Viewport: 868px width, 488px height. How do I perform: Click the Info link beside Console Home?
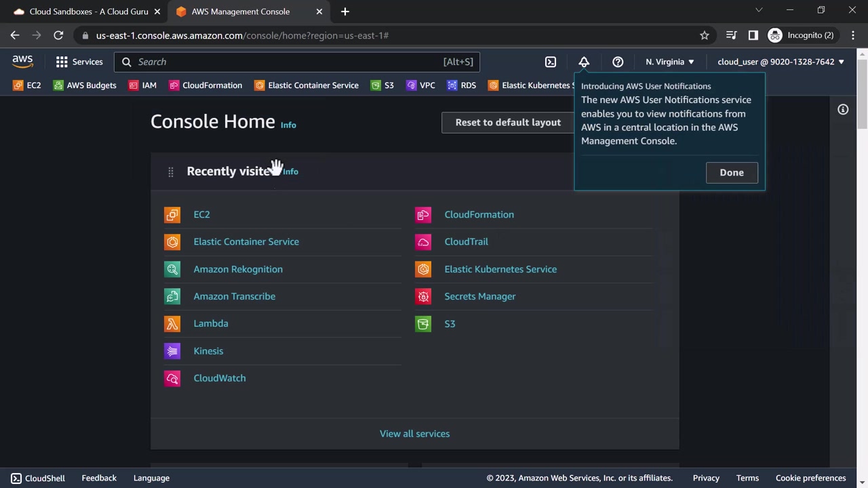pos(288,125)
